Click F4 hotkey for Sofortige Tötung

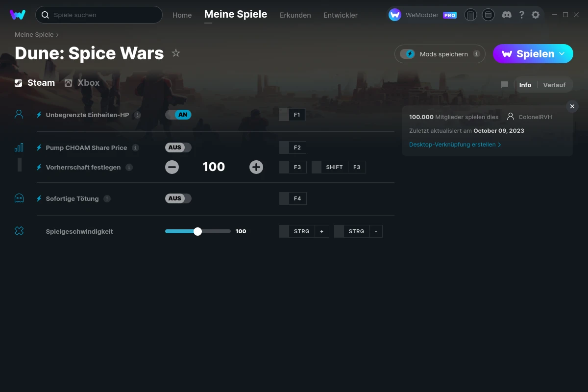pos(293,198)
